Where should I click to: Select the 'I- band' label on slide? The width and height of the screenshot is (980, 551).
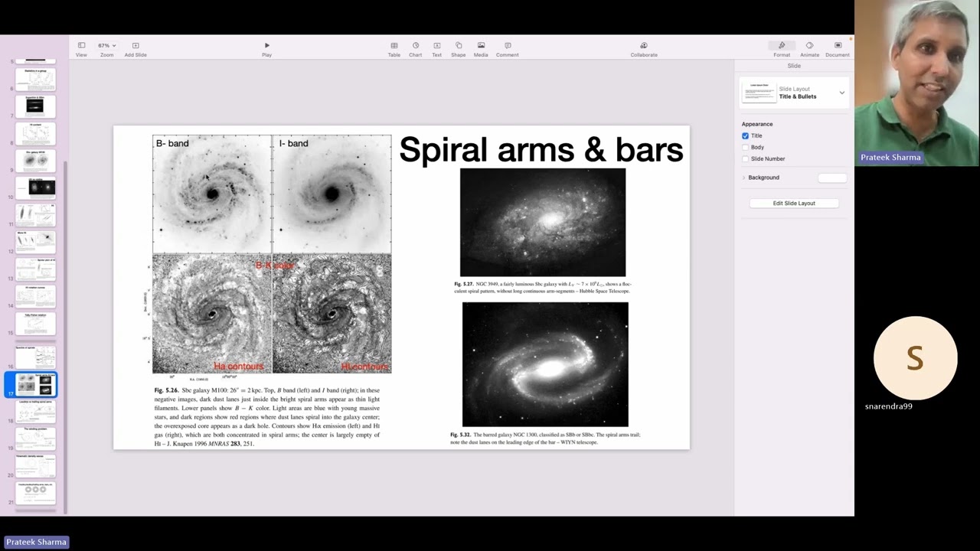[293, 143]
